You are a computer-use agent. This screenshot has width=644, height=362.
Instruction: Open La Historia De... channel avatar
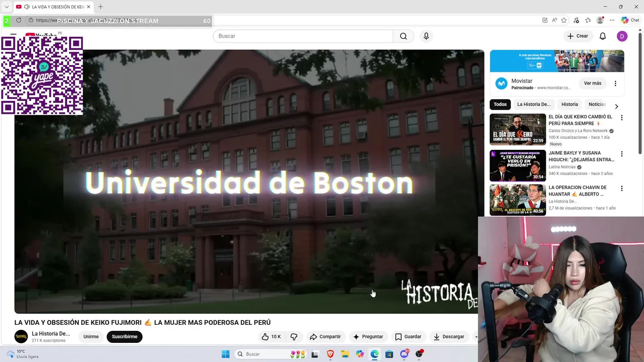[x=21, y=336]
